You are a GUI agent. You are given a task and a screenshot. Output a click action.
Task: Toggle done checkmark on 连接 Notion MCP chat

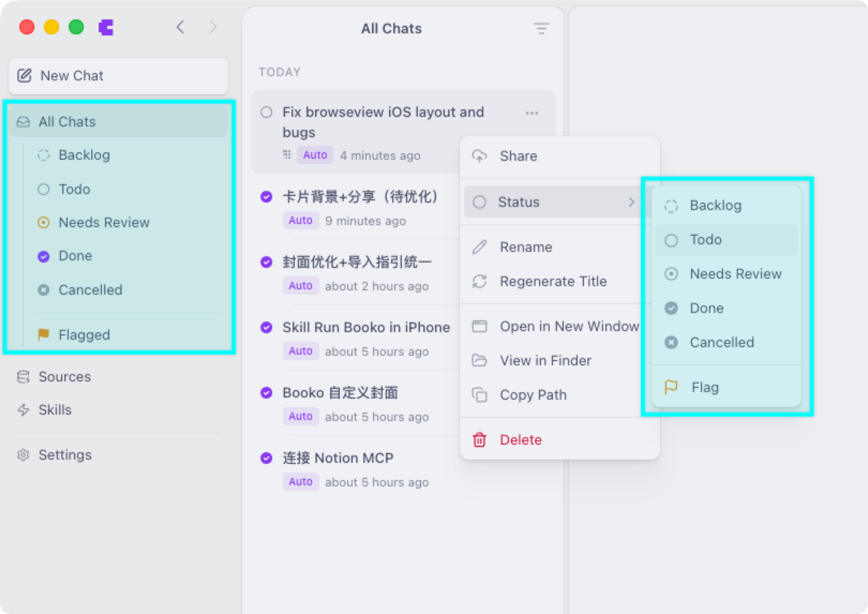point(266,458)
